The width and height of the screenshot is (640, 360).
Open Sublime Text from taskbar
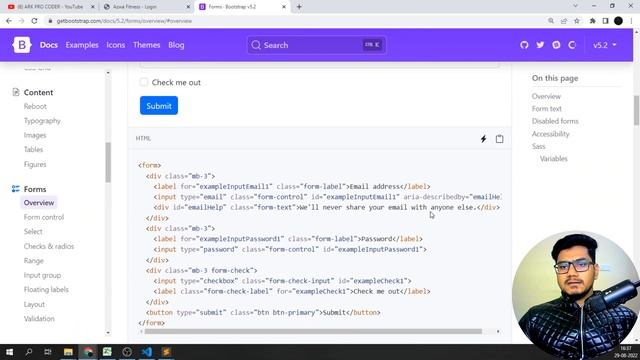point(166,351)
